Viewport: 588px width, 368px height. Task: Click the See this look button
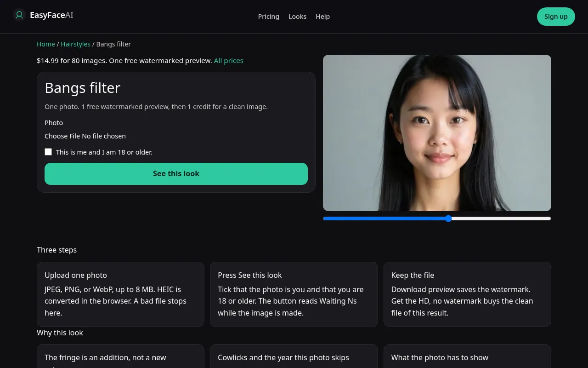[x=176, y=174]
